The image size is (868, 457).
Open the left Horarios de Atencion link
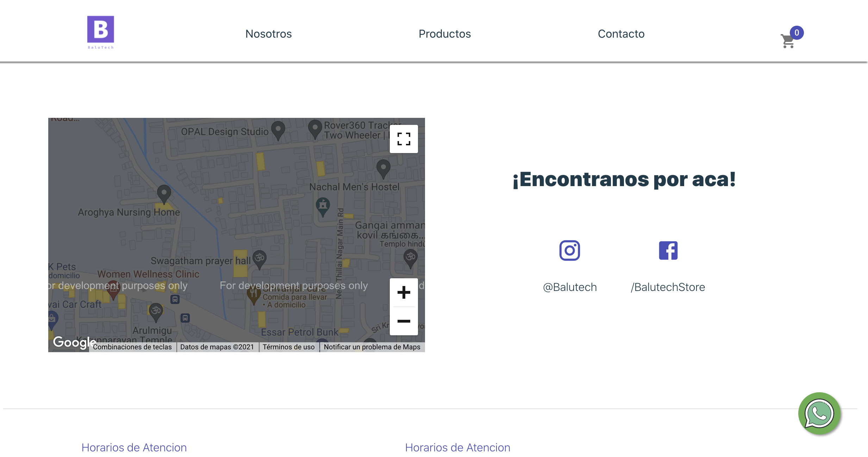coord(134,448)
